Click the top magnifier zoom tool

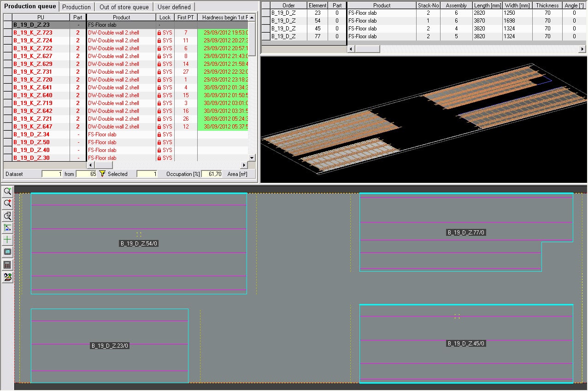tap(7, 192)
